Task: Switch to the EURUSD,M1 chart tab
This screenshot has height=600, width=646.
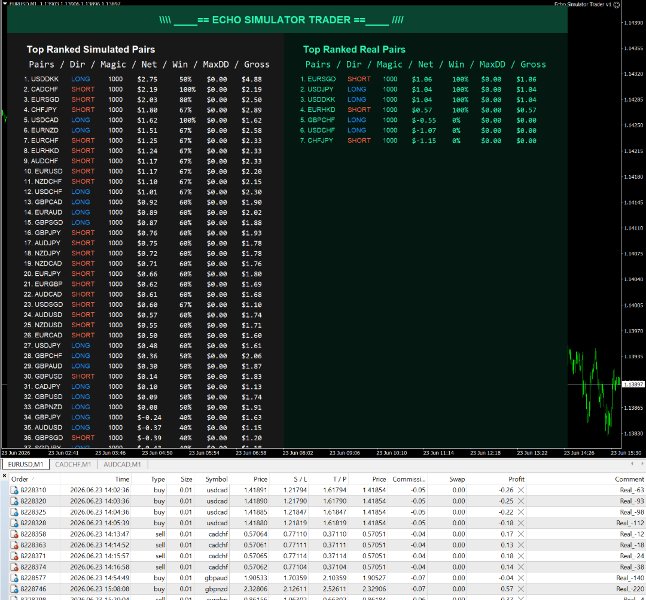Action: point(26,464)
